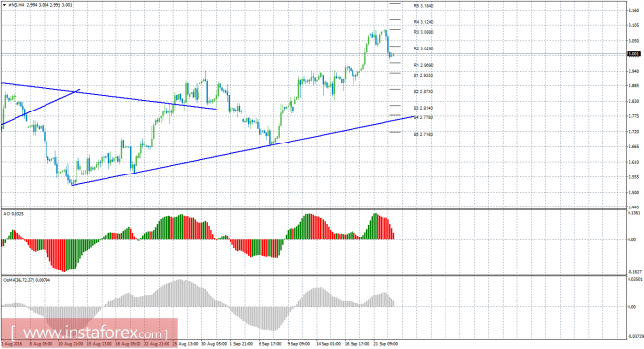Screen dimensions: 644x349
Task: Click the 16 Sep 17:00 time label
Action: 356,343
